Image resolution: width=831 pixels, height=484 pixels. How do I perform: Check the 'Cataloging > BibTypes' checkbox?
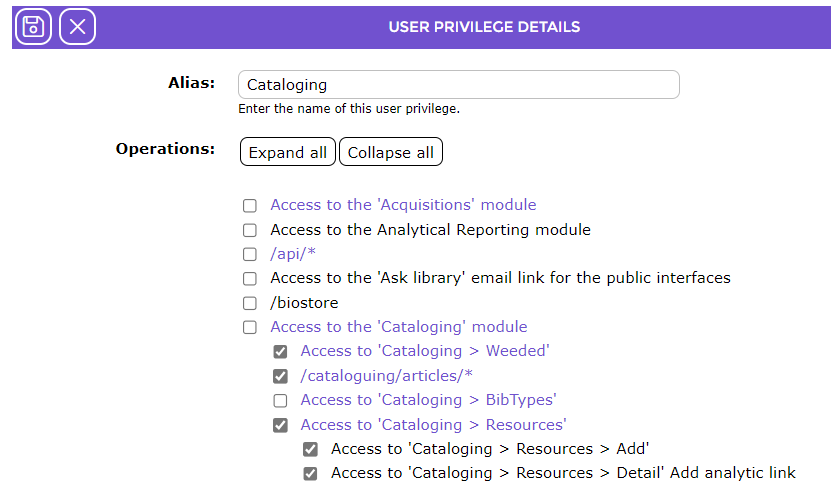(x=280, y=401)
